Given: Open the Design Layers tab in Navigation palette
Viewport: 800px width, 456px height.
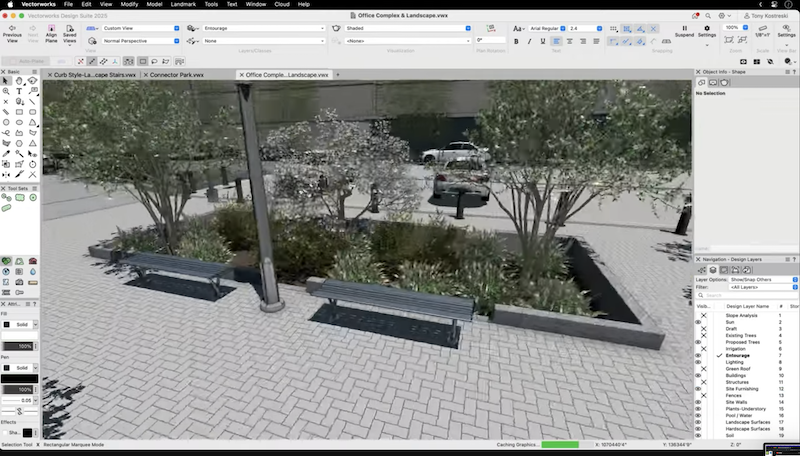Looking at the screenshot, I should (713, 270).
